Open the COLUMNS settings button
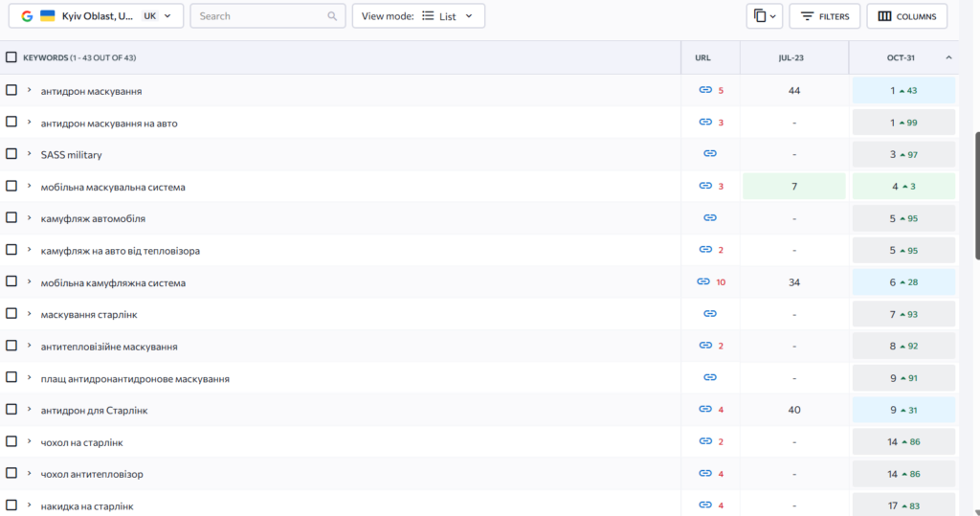Viewport: 980px width, 516px height. [907, 16]
